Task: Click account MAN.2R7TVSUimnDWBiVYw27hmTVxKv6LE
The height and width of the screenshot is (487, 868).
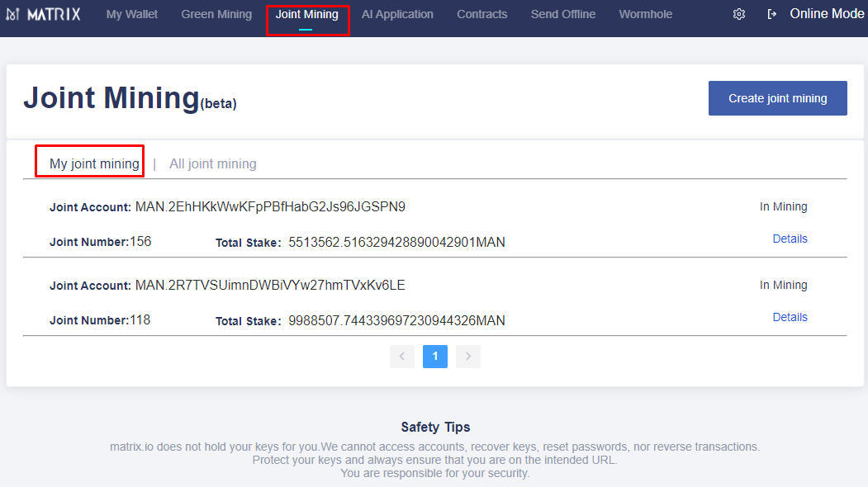Action: pyautogui.click(x=270, y=286)
